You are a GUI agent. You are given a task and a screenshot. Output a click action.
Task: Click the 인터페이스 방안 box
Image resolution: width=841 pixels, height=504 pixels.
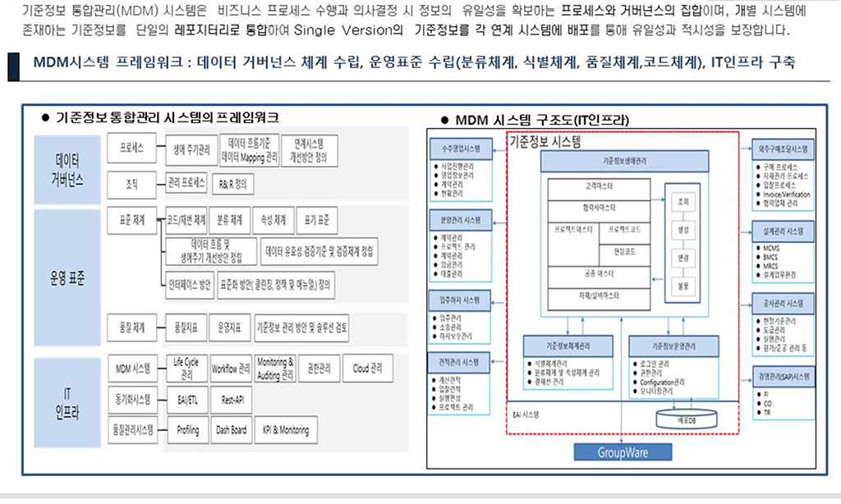(190, 285)
